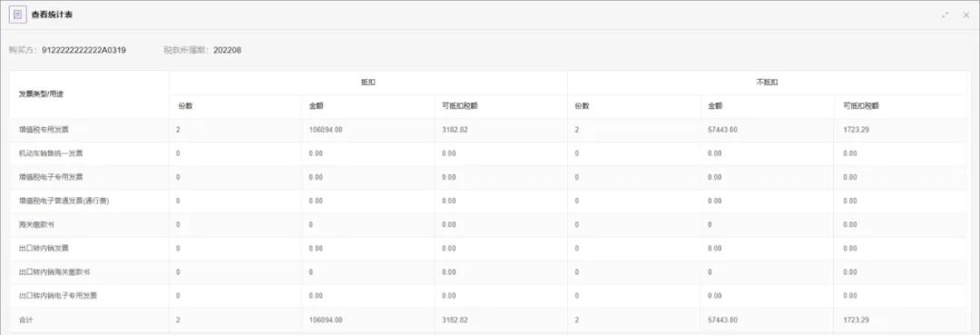The width and height of the screenshot is (980, 335).
Task: Click the 不抵扣 group header
Action: 767,83
